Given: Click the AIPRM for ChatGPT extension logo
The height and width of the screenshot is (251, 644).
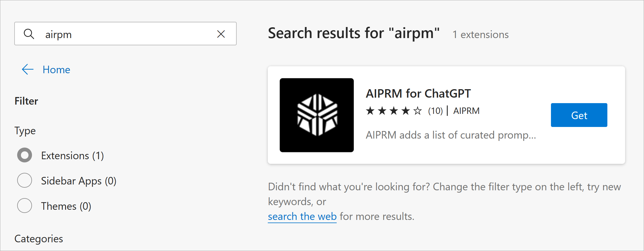Looking at the screenshot, I should tap(316, 115).
